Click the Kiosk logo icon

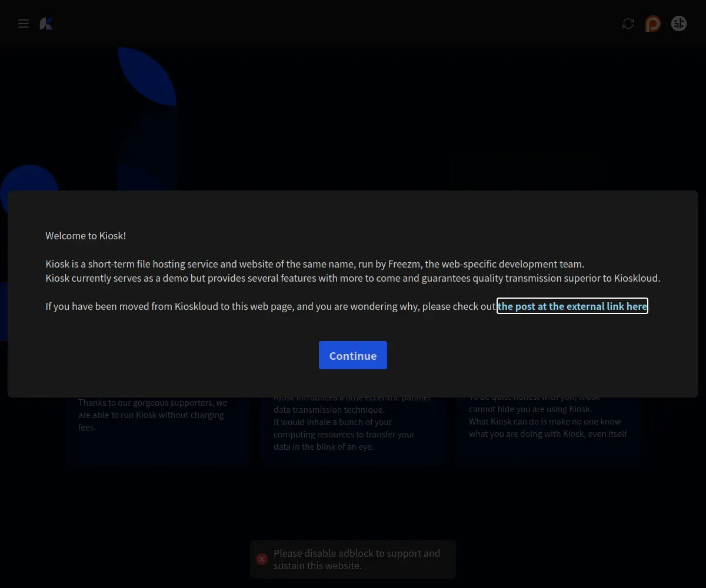46,24
